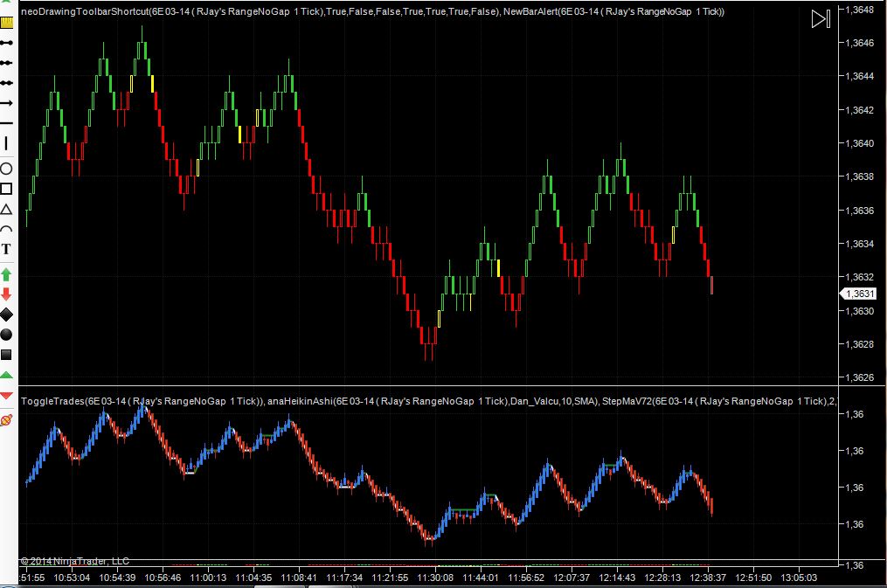Choose the Horizontal Line tool

pos(6,122)
